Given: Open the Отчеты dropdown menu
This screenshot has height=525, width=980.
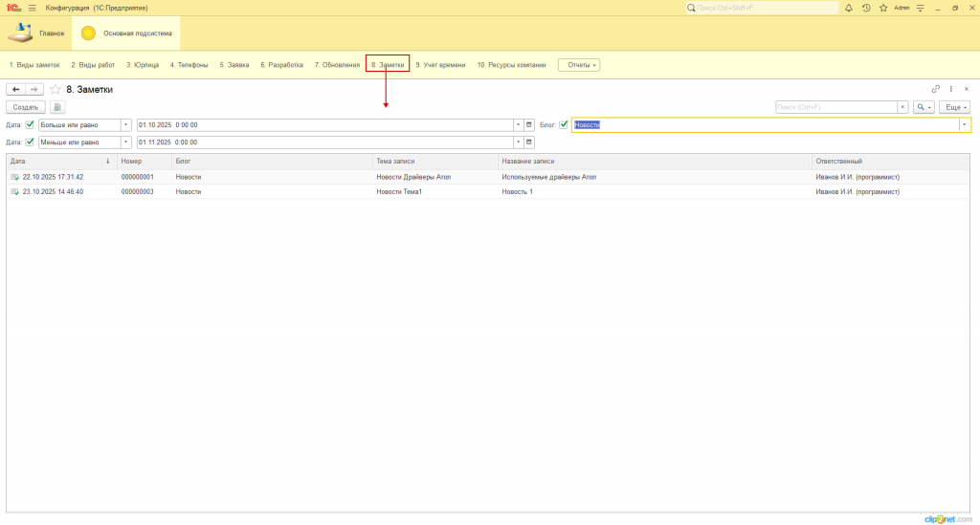Looking at the screenshot, I should coord(579,65).
